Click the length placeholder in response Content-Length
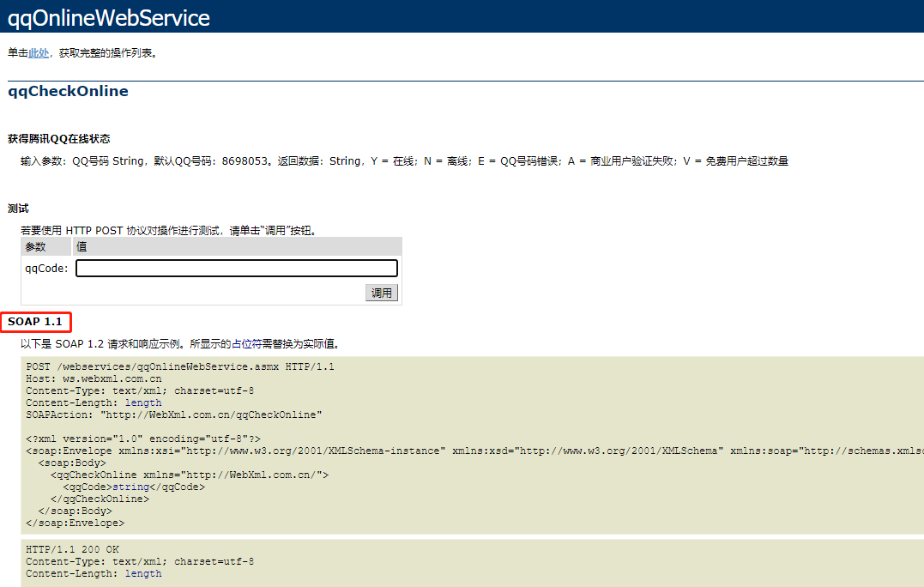The height and width of the screenshot is (587, 924). pos(143,573)
